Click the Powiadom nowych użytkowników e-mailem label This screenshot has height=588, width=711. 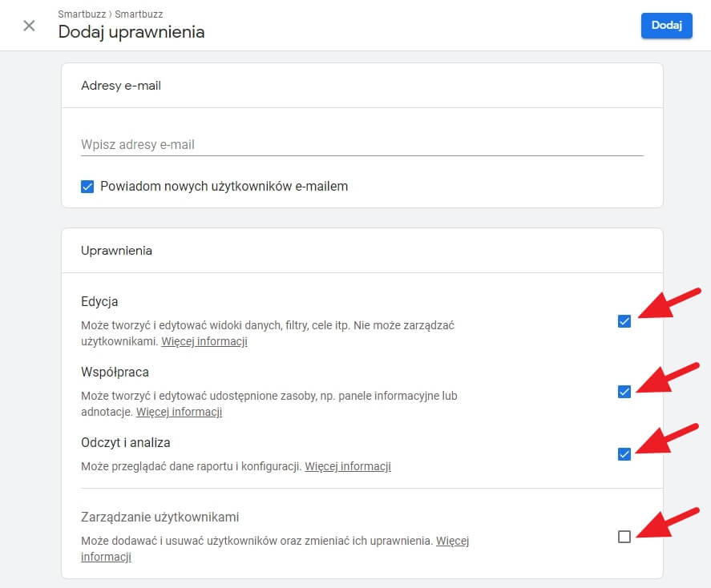tap(224, 187)
